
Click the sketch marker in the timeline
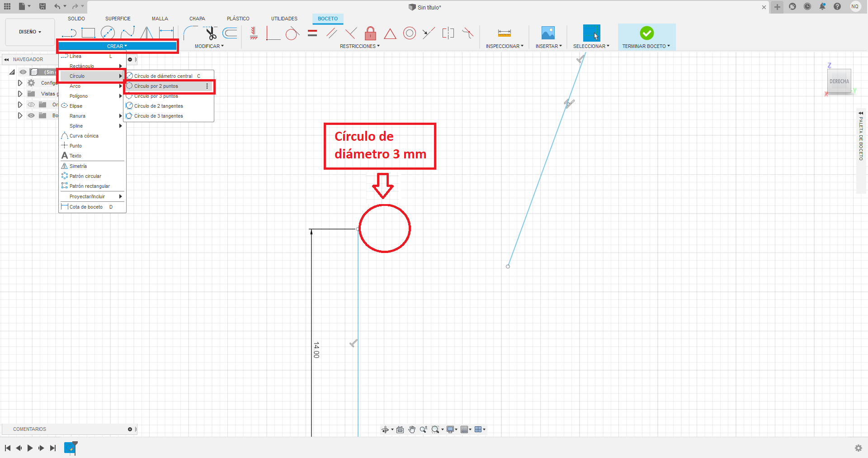pos(70,448)
